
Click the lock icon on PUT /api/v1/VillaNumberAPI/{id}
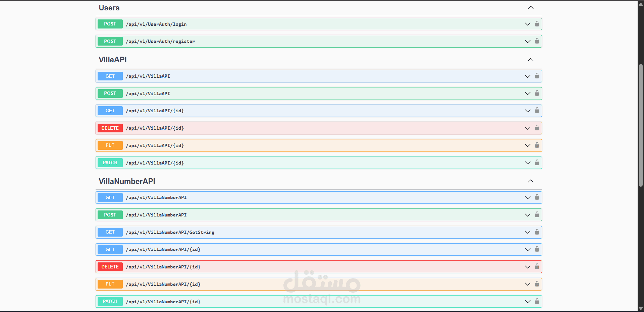(537, 284)
